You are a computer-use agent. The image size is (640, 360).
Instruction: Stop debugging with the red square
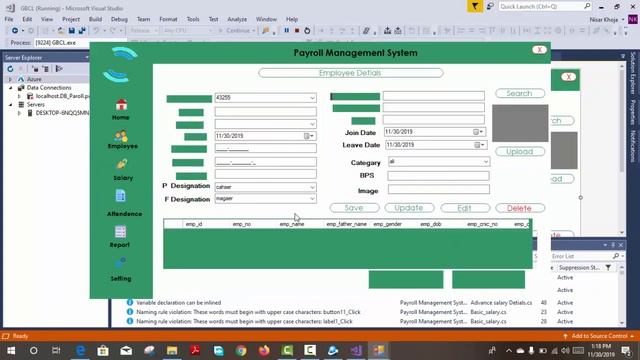(x=297, y=31)
